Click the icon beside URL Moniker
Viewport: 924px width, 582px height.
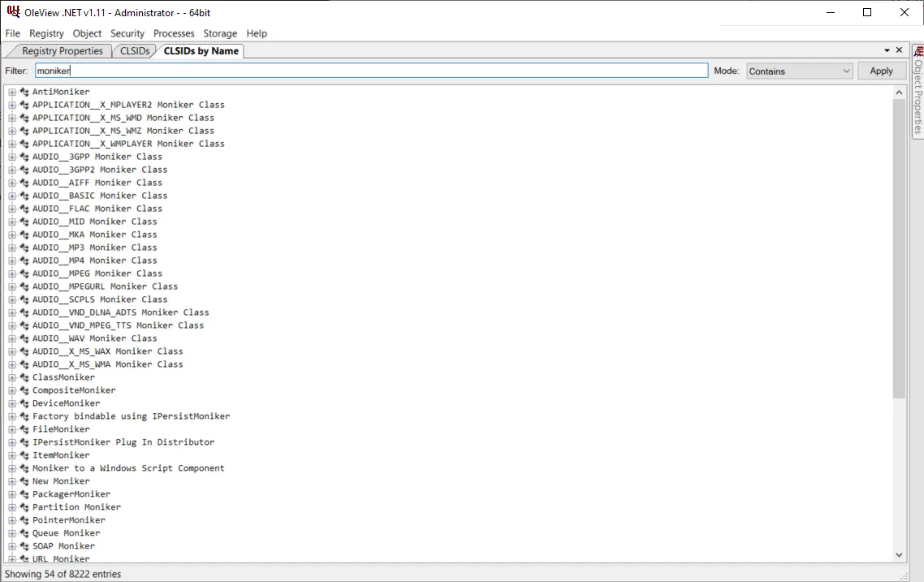coord(24,559)
